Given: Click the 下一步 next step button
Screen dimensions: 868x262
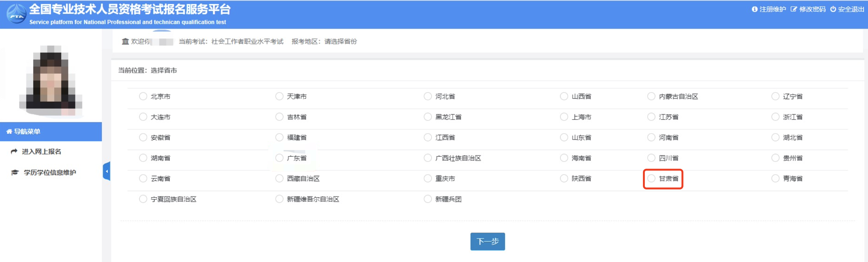Looking at the screenshot, I should coord(487,241).
